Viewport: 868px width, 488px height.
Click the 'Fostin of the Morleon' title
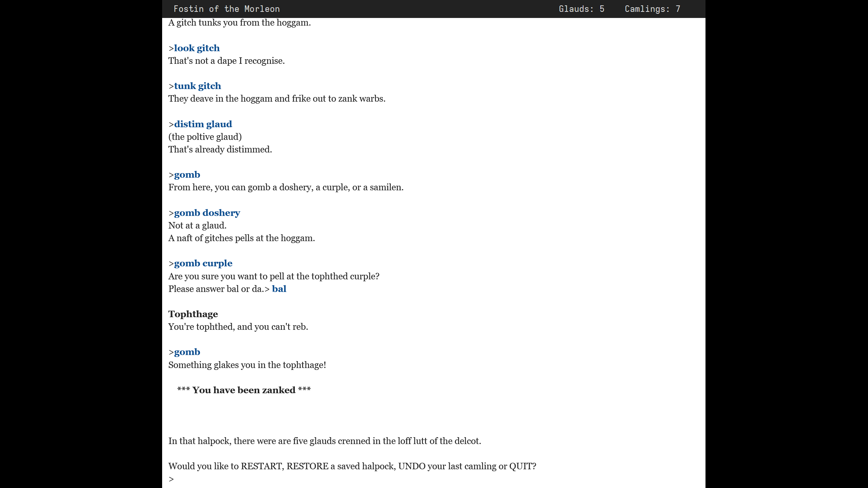[226, 9]
